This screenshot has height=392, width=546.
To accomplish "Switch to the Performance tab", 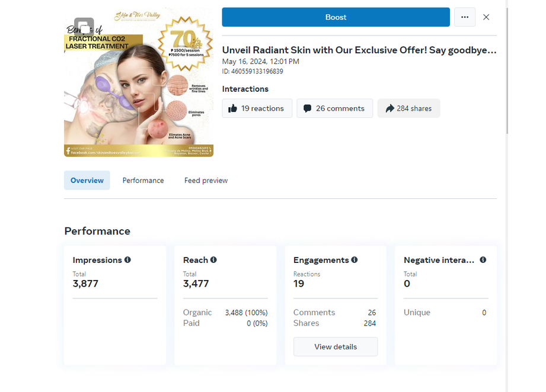I will tap(143, 180).
